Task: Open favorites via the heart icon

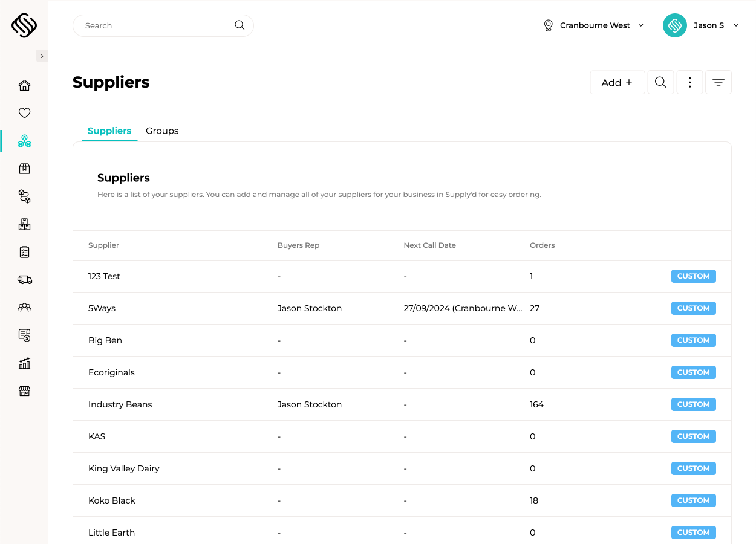Action: (24, 113)
